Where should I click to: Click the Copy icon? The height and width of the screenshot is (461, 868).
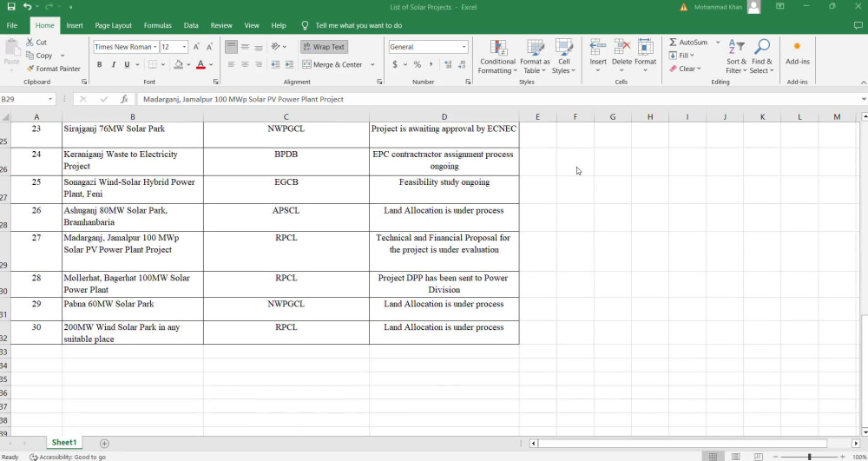(30, 56)
